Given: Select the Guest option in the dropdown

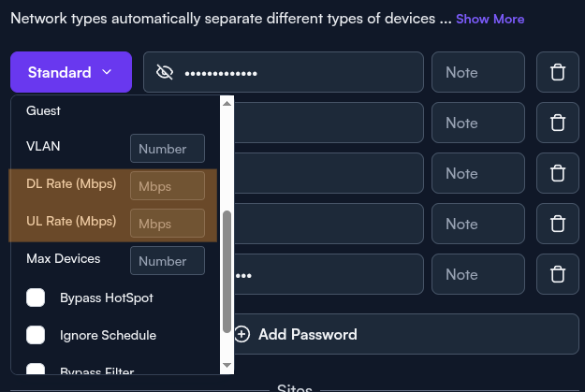Looking at the screenshot, I should click(43, 110).
